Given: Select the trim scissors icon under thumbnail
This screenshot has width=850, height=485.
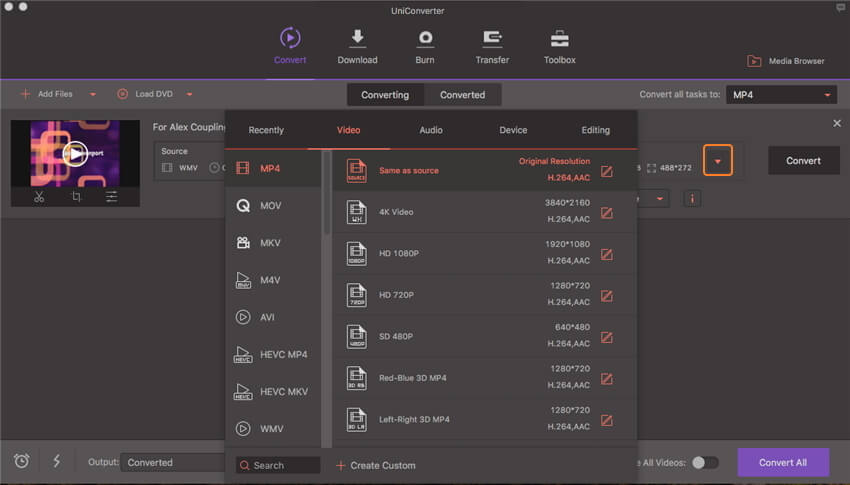Looking at the screenshot, I should pyautogui.click(x=39, y=197).
